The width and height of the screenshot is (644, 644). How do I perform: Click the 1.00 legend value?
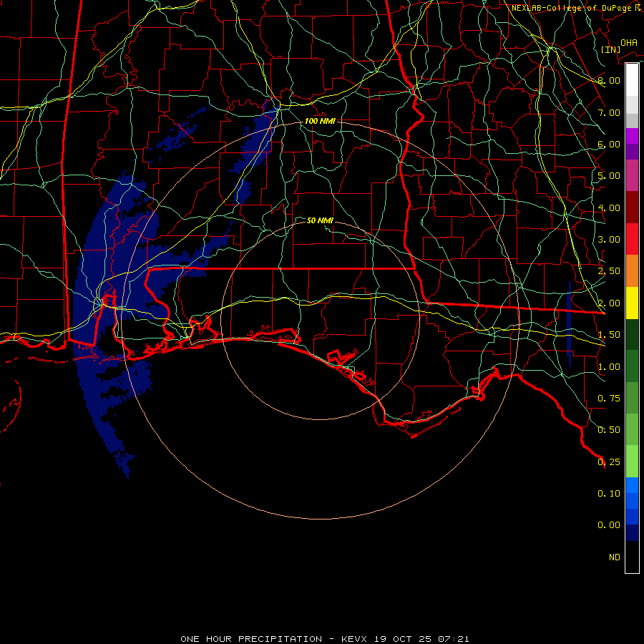(x=609, y=367)
